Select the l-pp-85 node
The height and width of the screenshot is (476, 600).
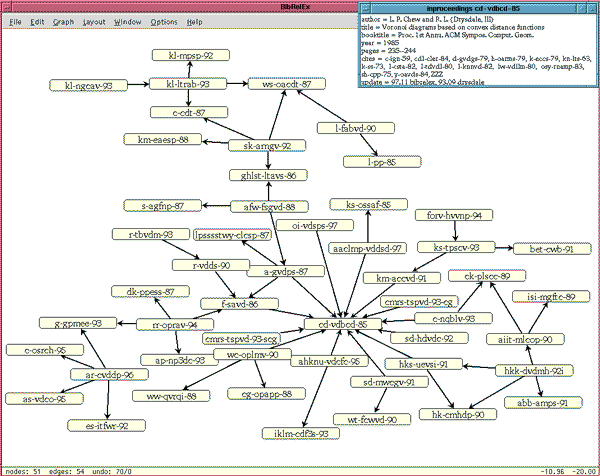pos(382,162)
